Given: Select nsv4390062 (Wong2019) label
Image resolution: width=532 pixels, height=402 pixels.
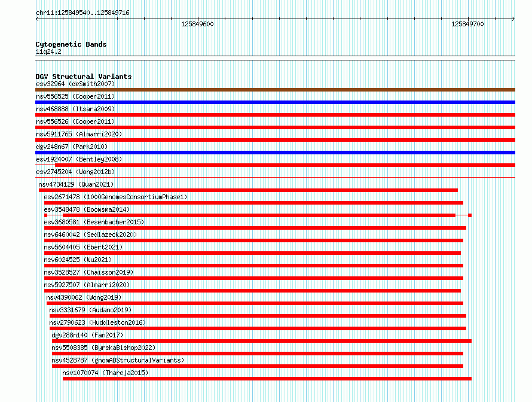Looking at the screenshot, I should point(84,297).
